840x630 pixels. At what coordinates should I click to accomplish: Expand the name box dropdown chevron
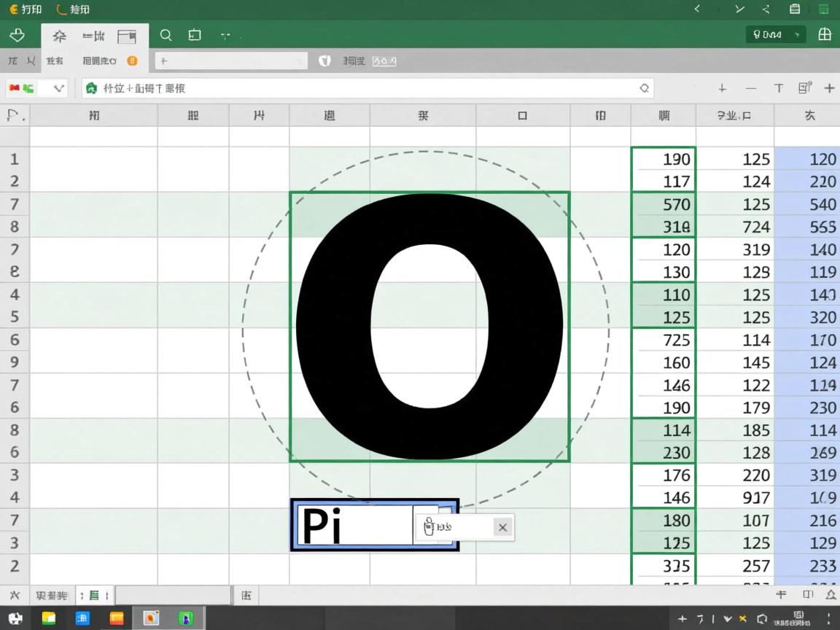[59, 88]
